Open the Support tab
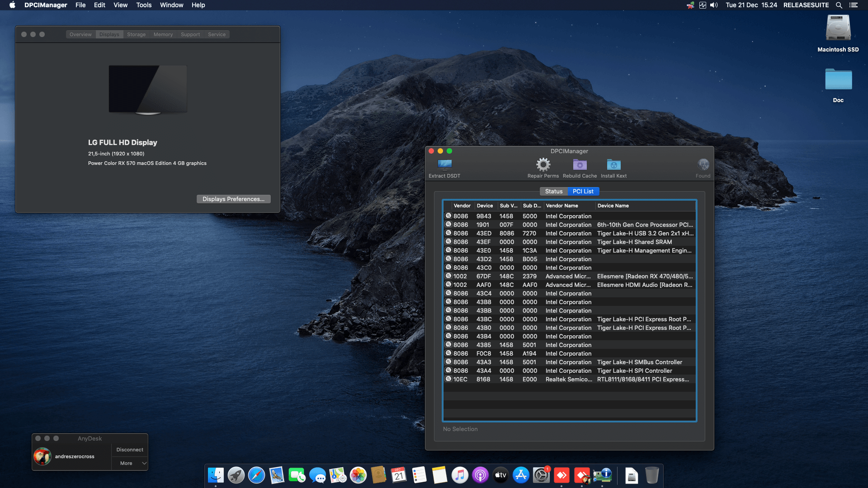868x488 pixels. [x=190, y=34]
